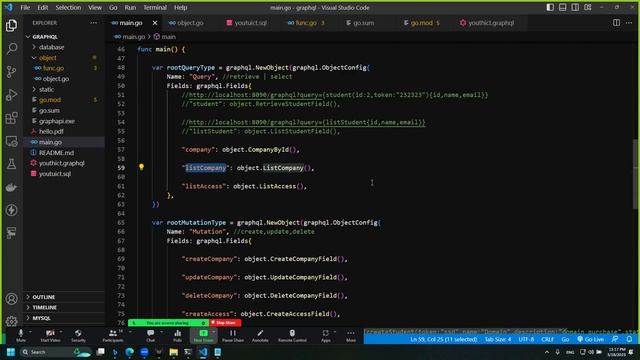Click Go Live in status bar
The image size is (640, 360).
[590, 339]
